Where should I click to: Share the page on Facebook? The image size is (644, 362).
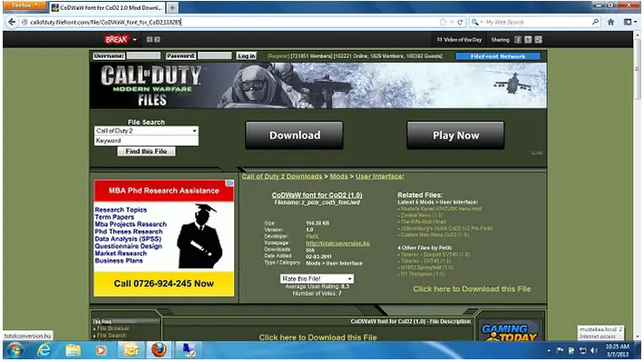tap(518, 40)
